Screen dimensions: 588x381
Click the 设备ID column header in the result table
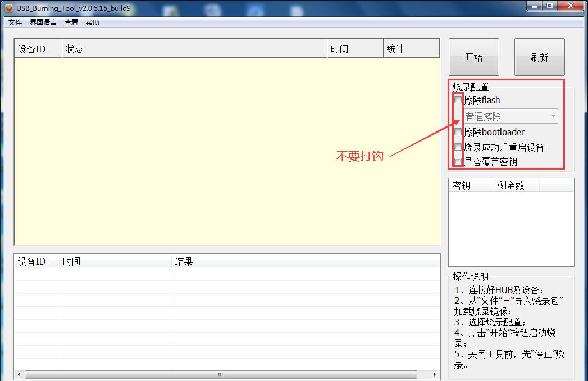[x=37, y=261]
